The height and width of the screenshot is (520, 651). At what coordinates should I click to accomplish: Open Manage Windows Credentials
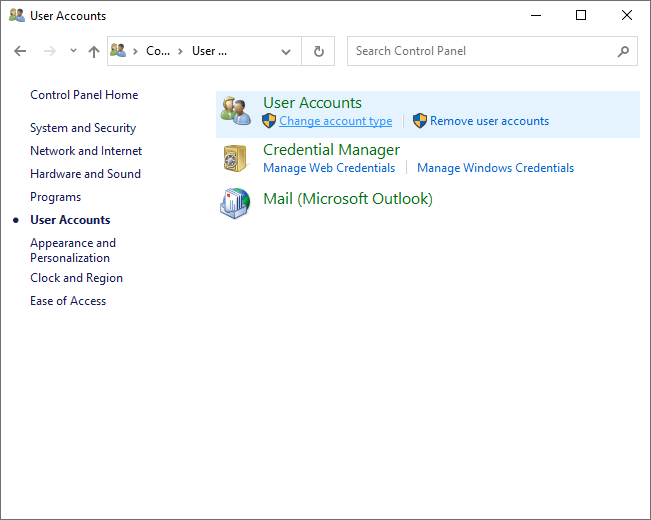click(495, 168)
